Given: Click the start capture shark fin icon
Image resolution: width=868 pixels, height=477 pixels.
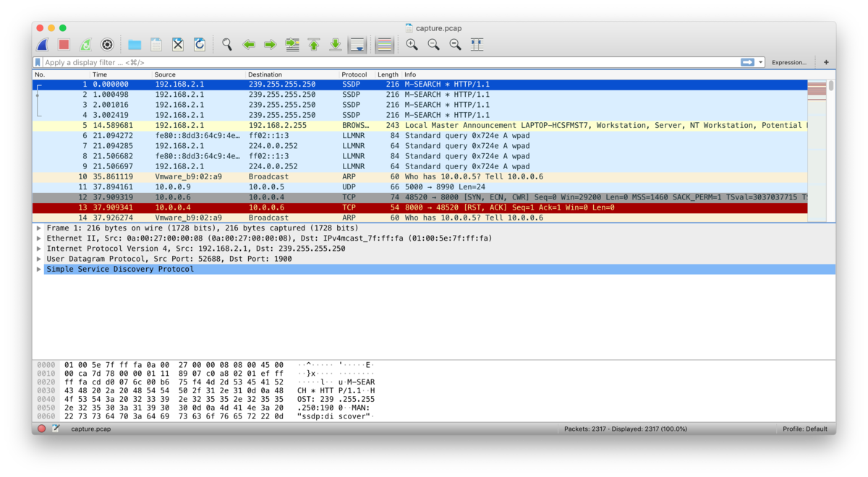Looking at the screenshot, I should [x=43, y=45].
